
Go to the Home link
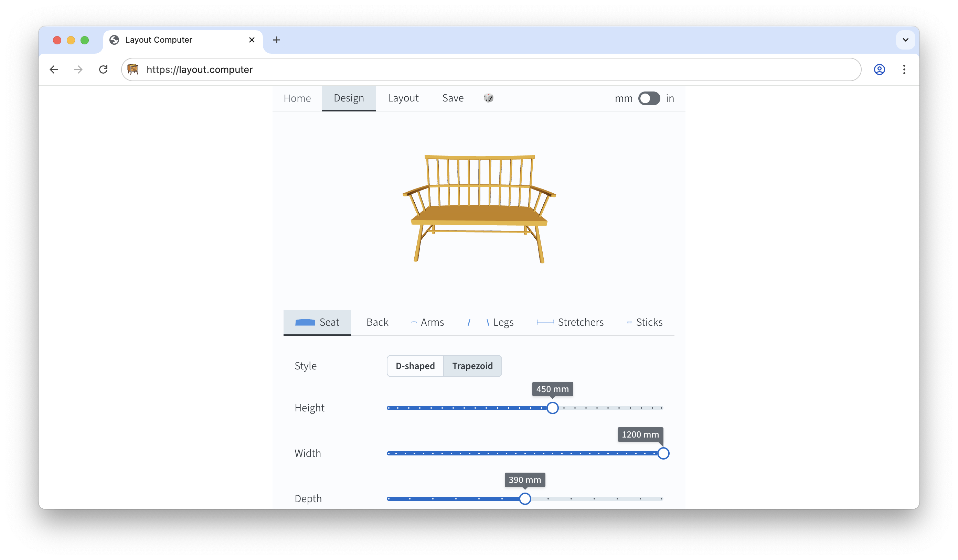pyautogui.click(x=297, y=98)
